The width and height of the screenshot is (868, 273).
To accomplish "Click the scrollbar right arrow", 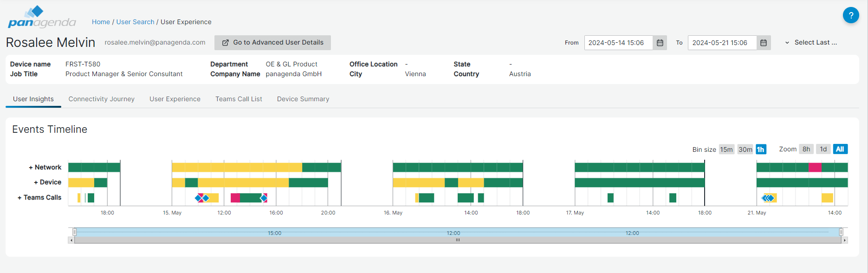I will pyautogui.click(x=845, y=240).
